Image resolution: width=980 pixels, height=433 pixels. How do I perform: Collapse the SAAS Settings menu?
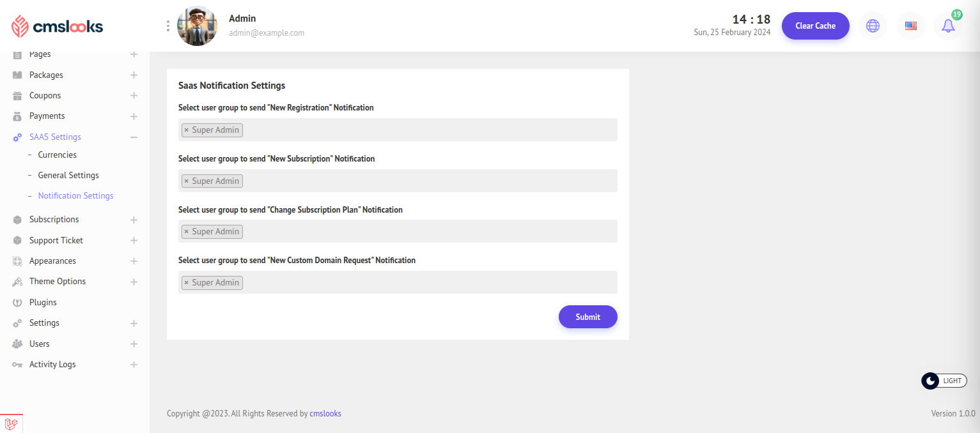click(134, 137)
